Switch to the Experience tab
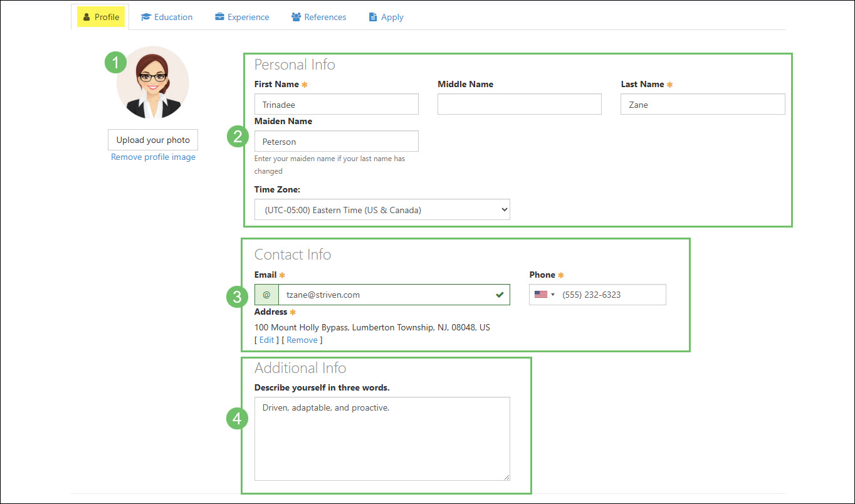Image resolution: width=855 pixels, height=504 pixels. coord(242,17)
